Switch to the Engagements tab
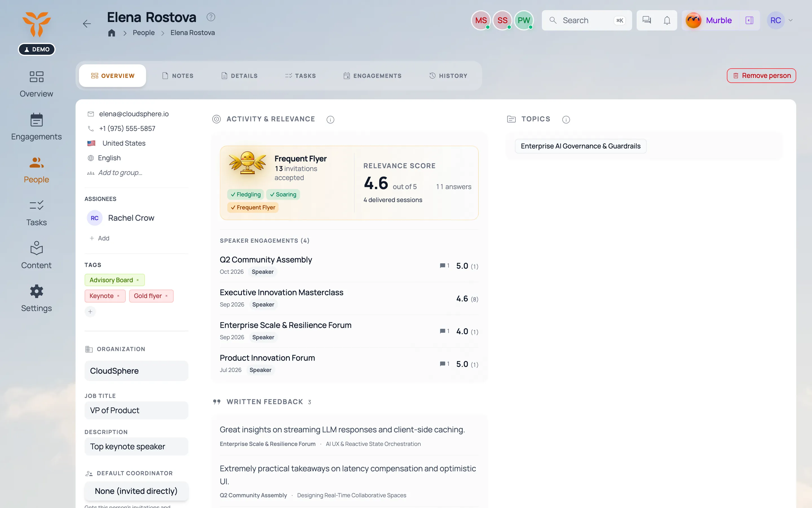812x508 pixels. coord(372,76)
